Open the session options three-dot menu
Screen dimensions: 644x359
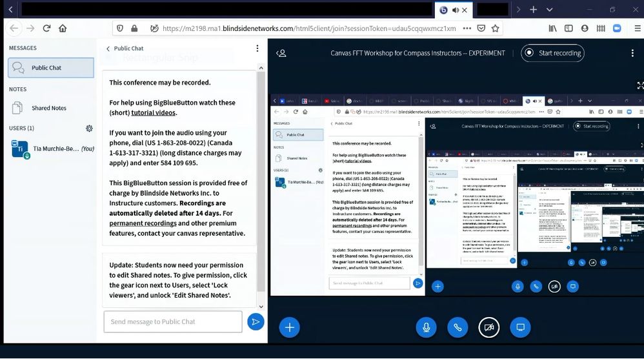click(632, 53)
